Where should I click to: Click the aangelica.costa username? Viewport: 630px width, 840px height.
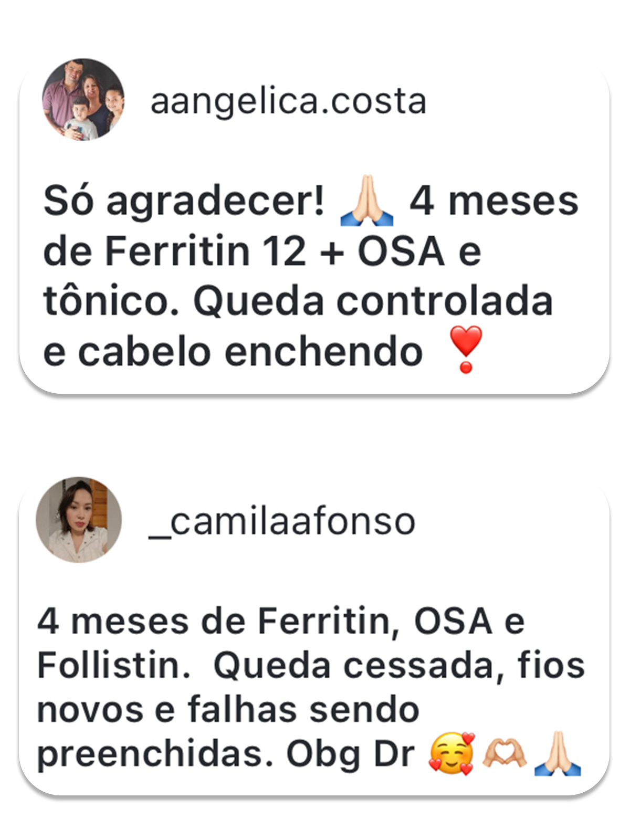click(288, 101)
